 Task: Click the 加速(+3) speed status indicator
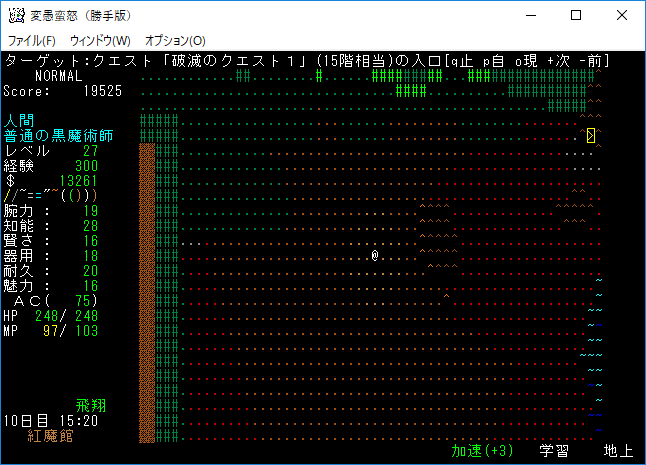click(x=482, y=451)
